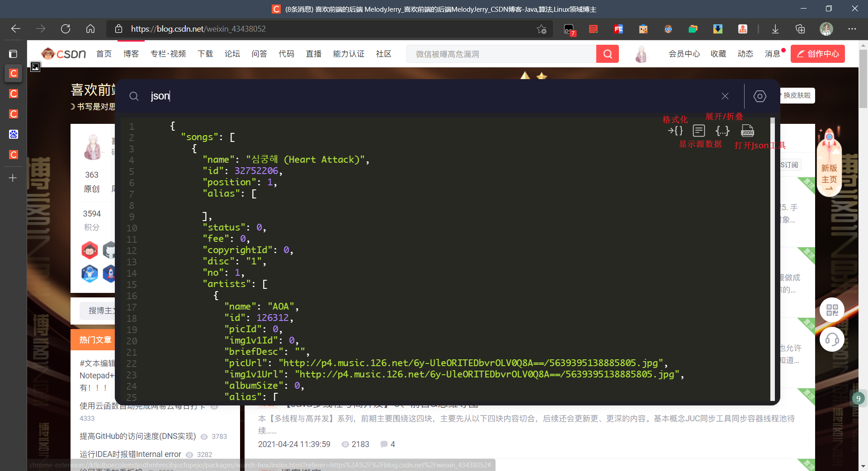Click inside the json search input
The width and height of the screenshot is (868, 471).
click(429, 96)
